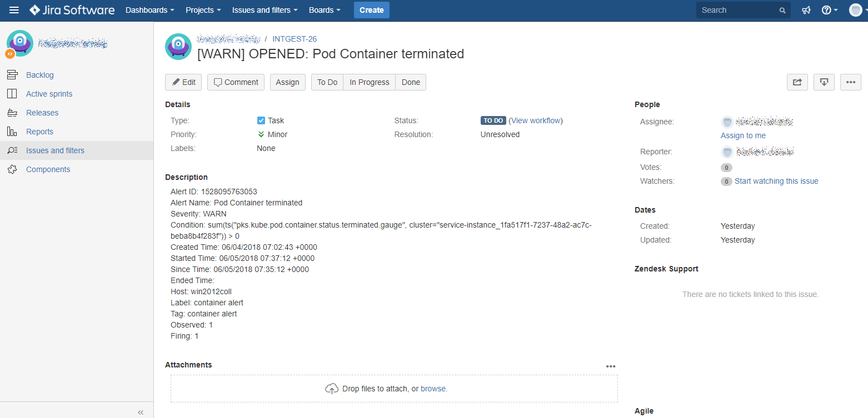Open the issue more actions ellipsis
This screenshot has width=868, height=418.
click(851, 82)
